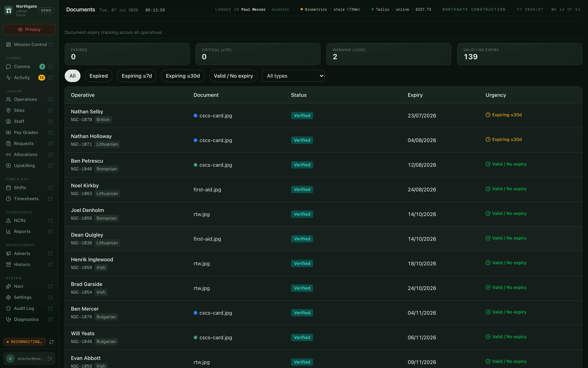Click the D user avatar
The image size is (588, 368).
10,358
